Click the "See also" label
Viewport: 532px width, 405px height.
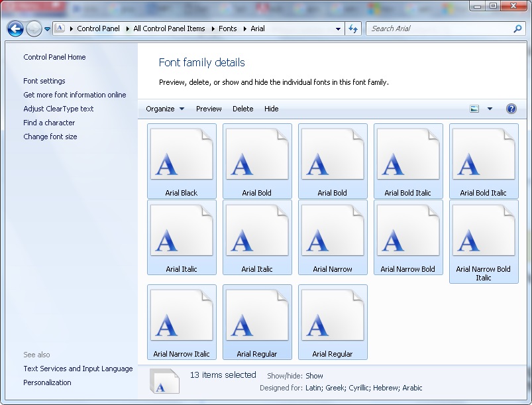36,355
